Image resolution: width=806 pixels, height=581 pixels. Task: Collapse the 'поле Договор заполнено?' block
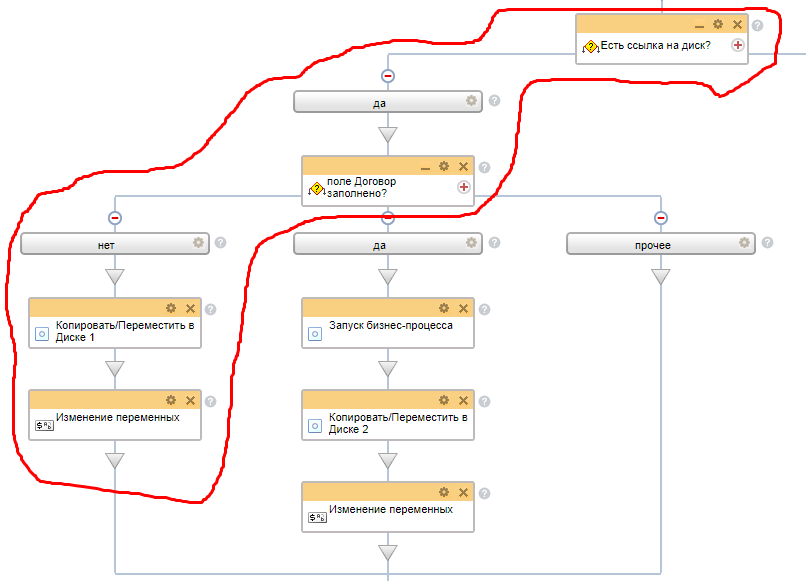point(425,167)
